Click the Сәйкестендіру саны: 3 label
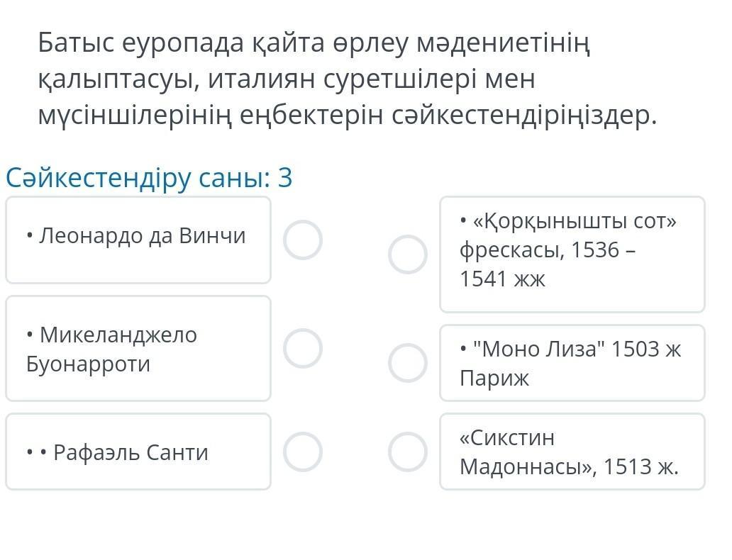Viewport: 732px width, 560px height. click(149, 178)
